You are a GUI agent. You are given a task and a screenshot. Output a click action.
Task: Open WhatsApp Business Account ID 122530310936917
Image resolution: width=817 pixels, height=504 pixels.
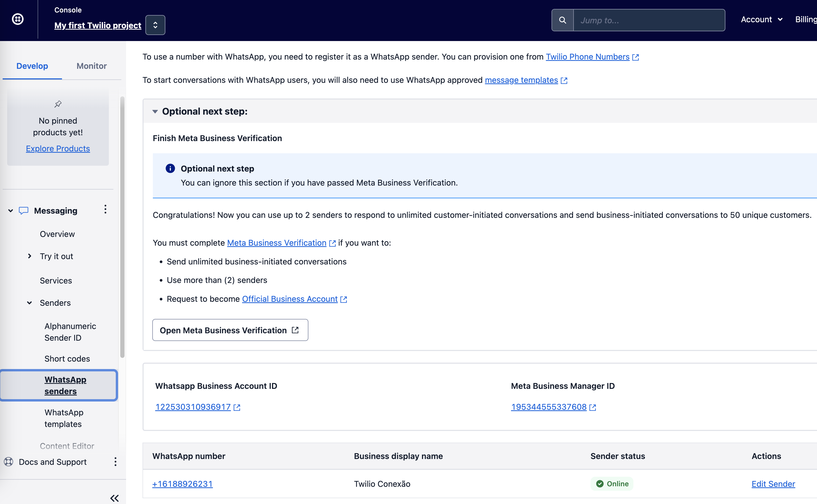pyautogui.click(x=193, y=407)
